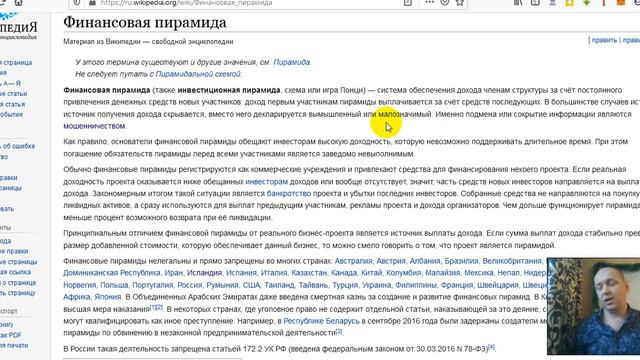640x360 pixels.
Task: Open the 'инвесторам' link
Action: click(267, 181)
